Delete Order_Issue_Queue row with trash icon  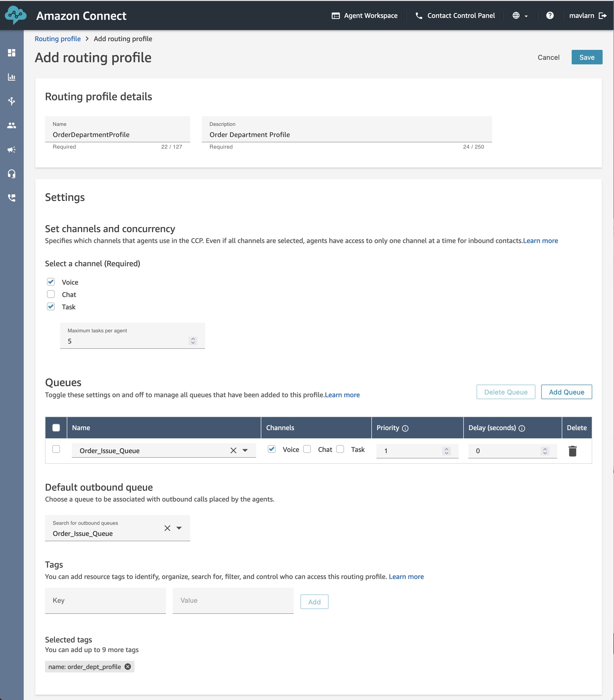(x=573, y=451)
